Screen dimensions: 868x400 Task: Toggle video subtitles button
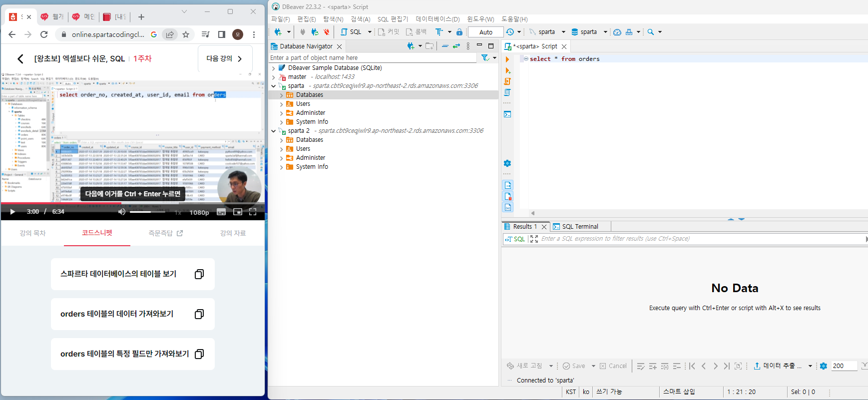221,212
